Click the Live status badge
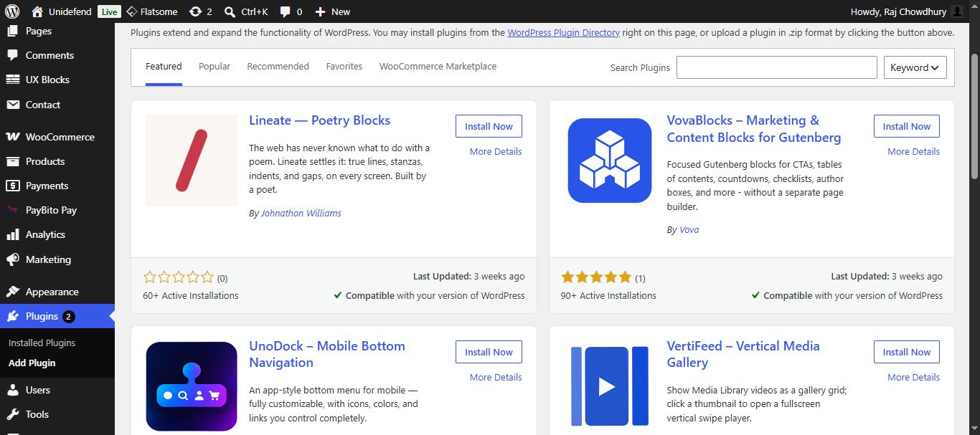The height and width of the screenshot is (435, 980). (x=109, y=11)
